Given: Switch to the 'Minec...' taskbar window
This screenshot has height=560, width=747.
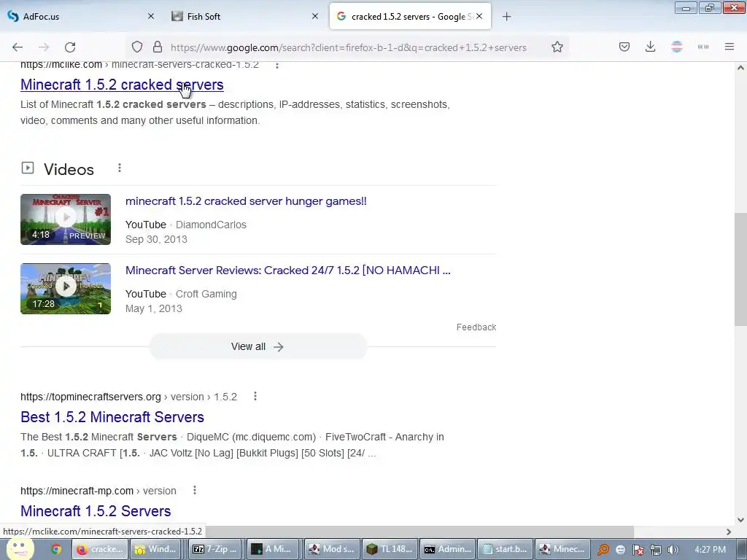Looking at the screenshot, I should [x=562, y=549].
